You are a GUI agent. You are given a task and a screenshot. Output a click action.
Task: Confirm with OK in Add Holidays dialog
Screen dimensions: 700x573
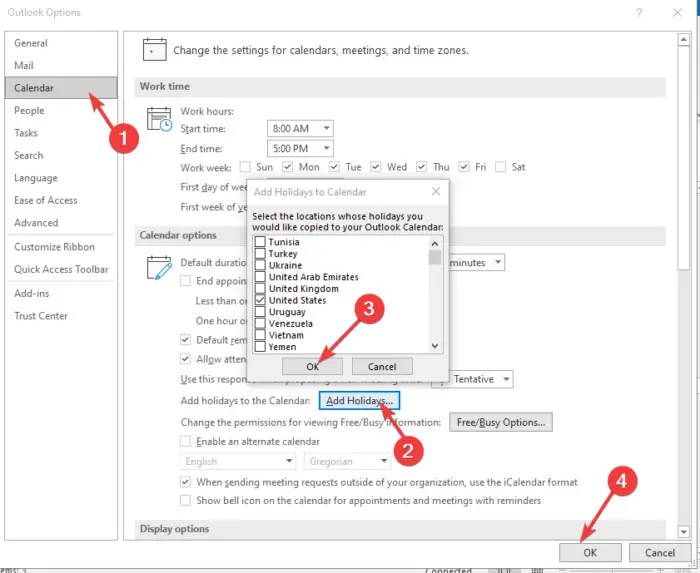[x=312, y=366]
